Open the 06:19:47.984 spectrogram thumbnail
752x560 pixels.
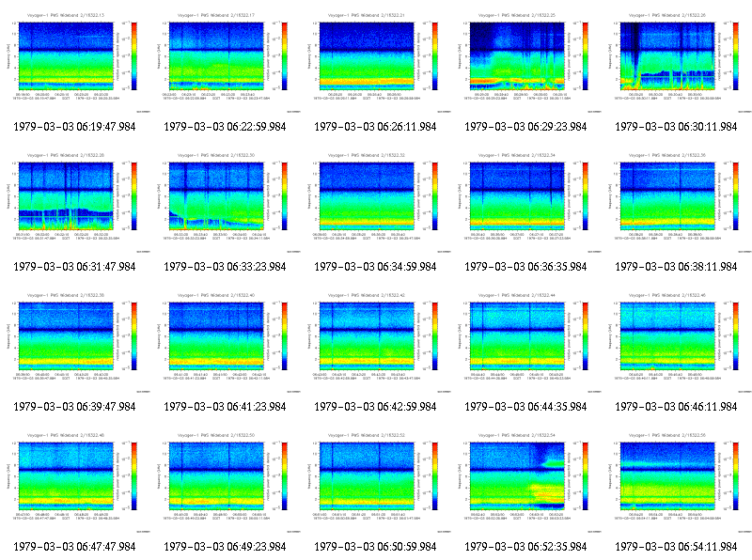pos(75,62)
